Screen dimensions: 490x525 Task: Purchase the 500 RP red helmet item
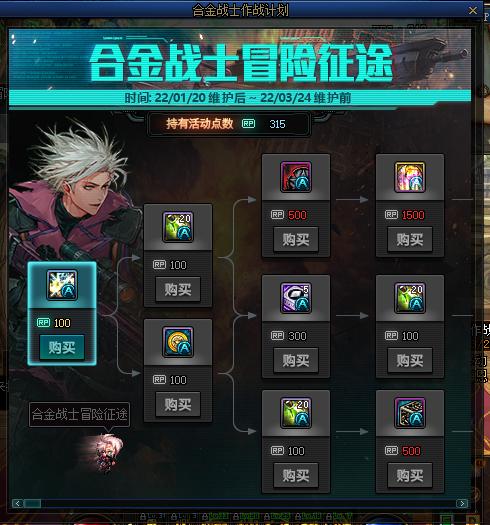tap(296, 239)
